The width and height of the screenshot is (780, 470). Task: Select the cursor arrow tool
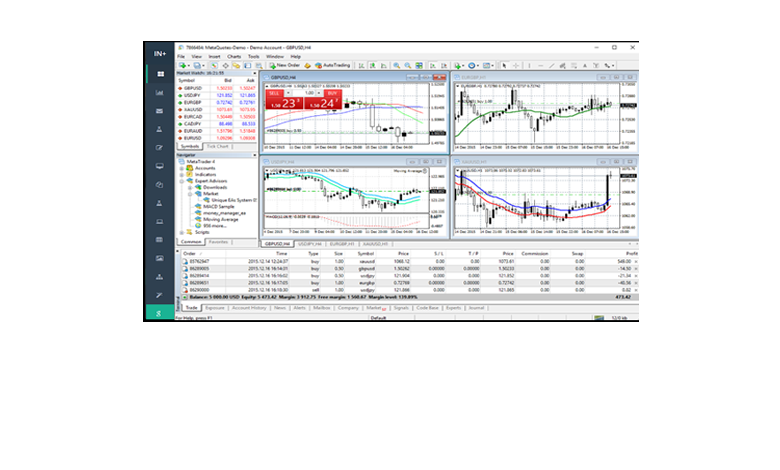504,65
